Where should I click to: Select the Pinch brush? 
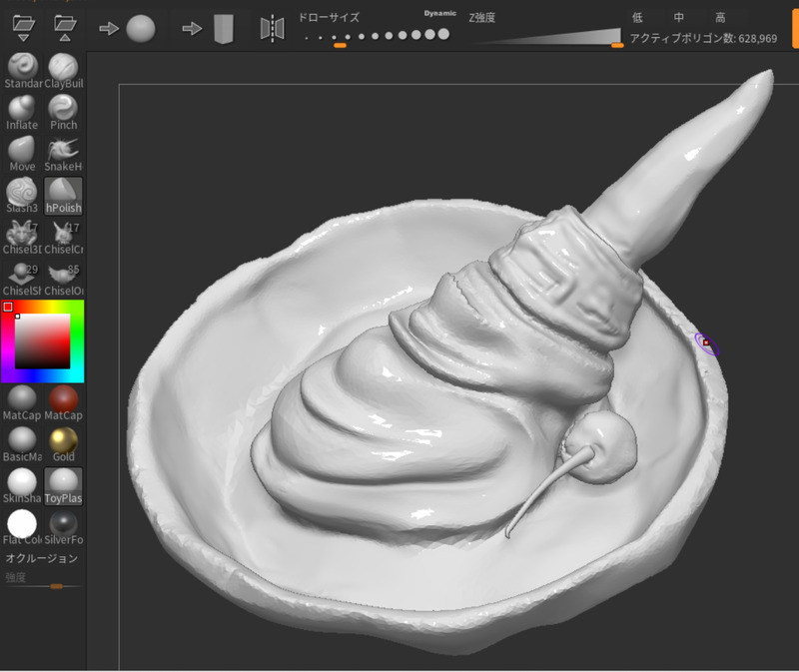point(63,113)
